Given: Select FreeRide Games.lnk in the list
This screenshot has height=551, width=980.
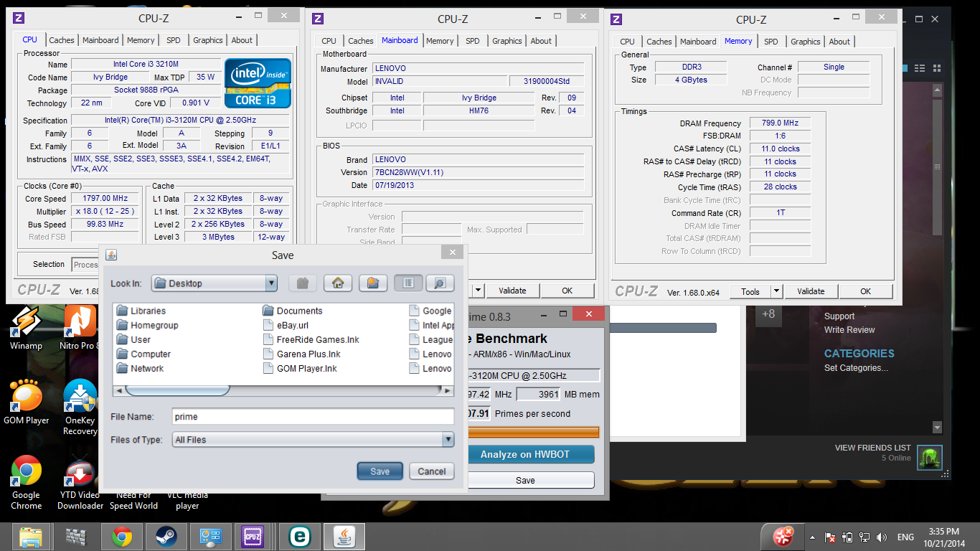Looking at the screenshot, I should click(x=311, y=339).
